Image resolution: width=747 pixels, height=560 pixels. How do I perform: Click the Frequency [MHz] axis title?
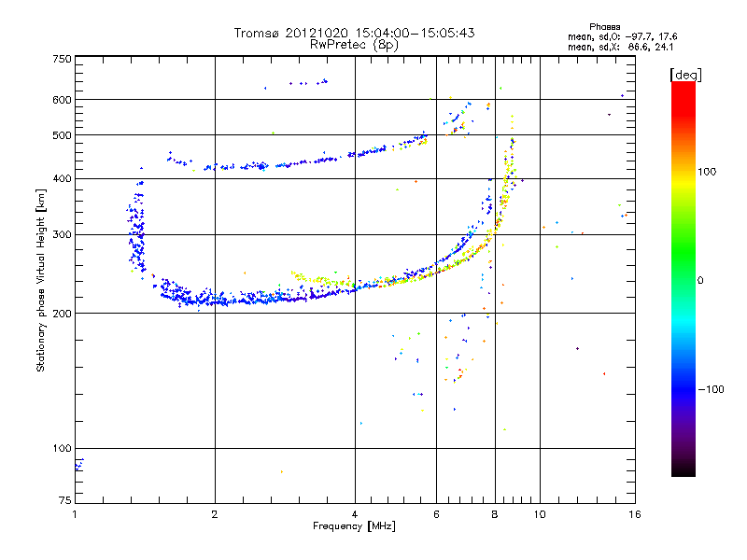coord(354,526)
